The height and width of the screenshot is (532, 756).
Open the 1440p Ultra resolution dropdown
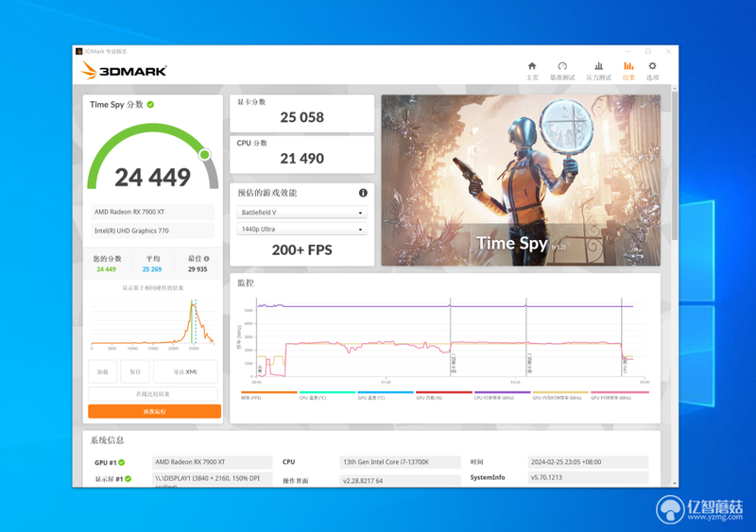(301, 229)
